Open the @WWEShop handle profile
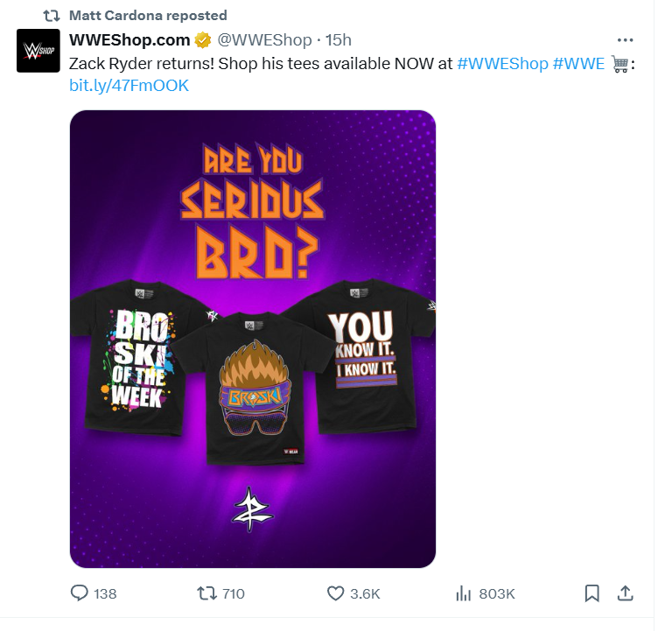The width and height of the screenshot is (672, 631). coord(265,40)
